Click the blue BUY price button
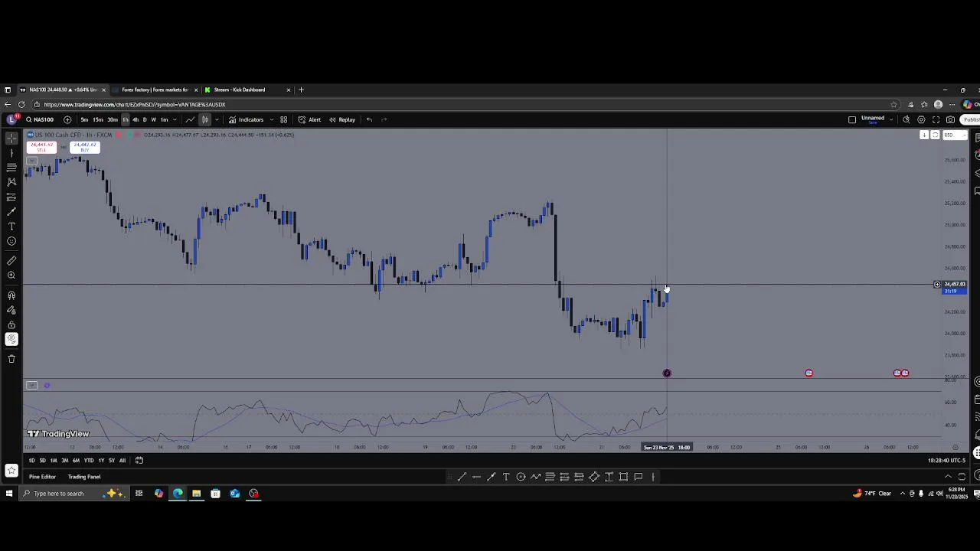 85,147
